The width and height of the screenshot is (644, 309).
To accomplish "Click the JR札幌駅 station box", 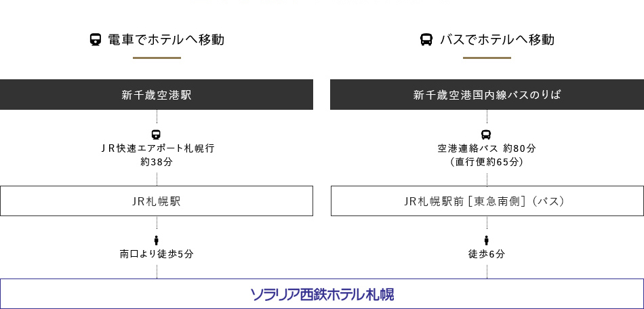I will click(x=157, y=201).
